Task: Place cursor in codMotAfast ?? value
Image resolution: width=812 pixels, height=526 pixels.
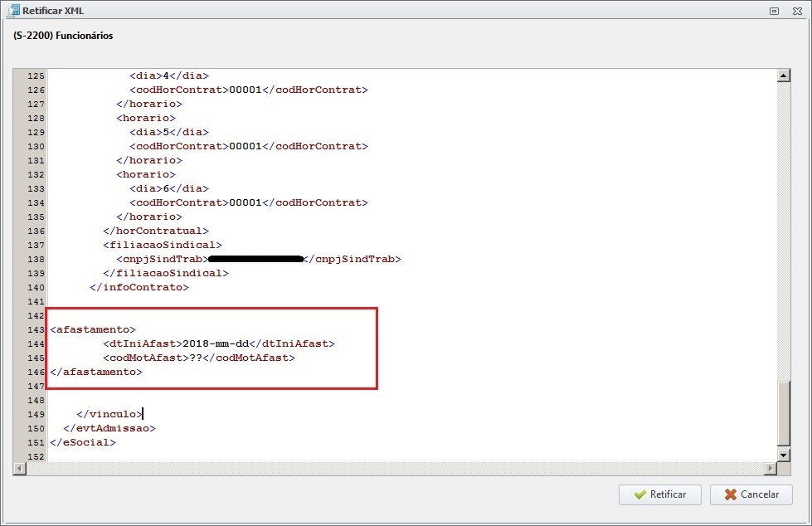Action: click(196, 358)
